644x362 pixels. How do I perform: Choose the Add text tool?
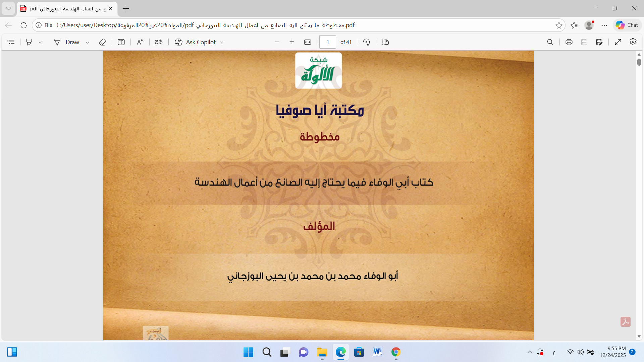121,42
